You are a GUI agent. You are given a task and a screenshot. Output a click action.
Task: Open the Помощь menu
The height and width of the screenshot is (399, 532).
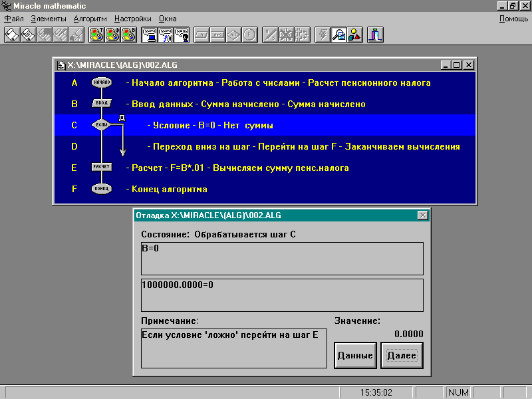(x=513, y=19)
